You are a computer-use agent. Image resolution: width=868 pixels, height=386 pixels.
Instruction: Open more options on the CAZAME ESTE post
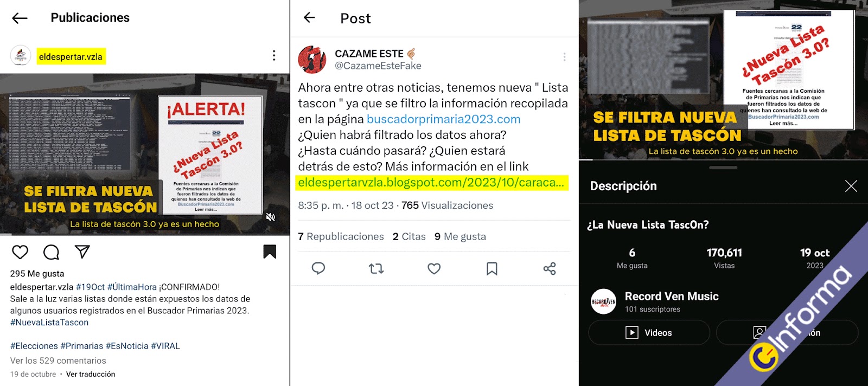pos(564,57)
